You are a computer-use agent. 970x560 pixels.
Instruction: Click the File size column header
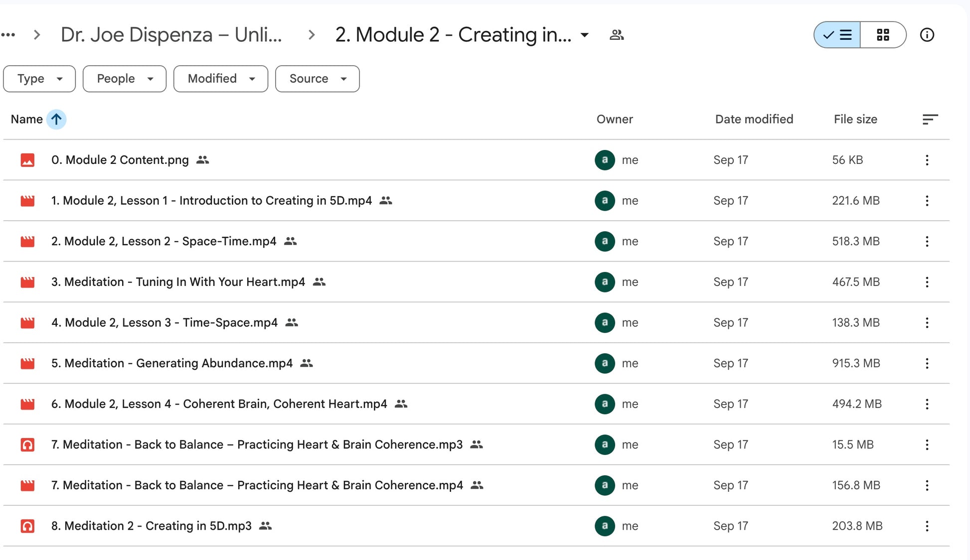tap(855, 119)
